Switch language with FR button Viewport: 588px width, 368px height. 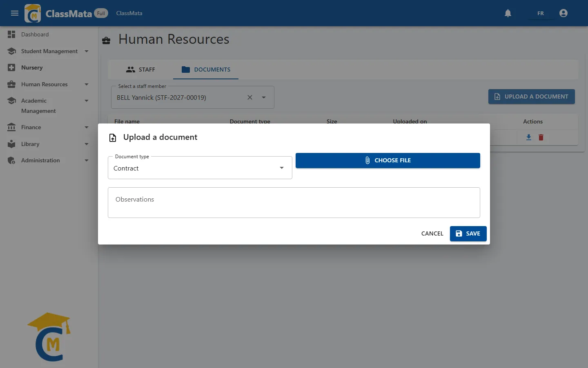click(x=541, y=13)
